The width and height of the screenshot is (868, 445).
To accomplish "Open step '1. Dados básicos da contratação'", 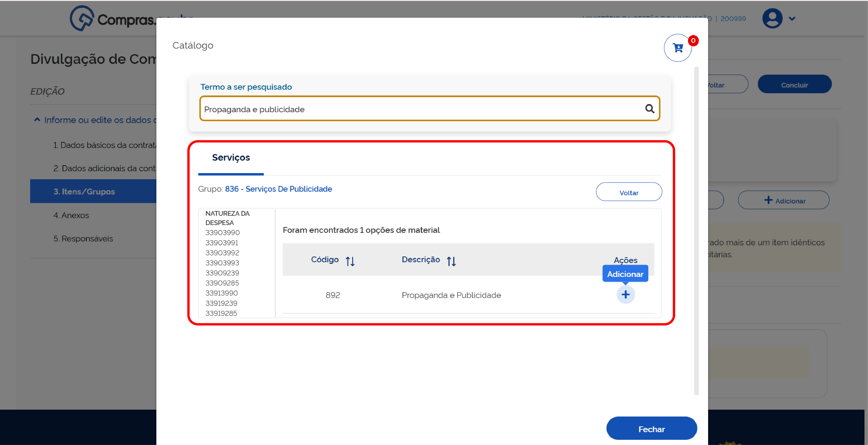I will pyautogui.click(x=105, y=145).
